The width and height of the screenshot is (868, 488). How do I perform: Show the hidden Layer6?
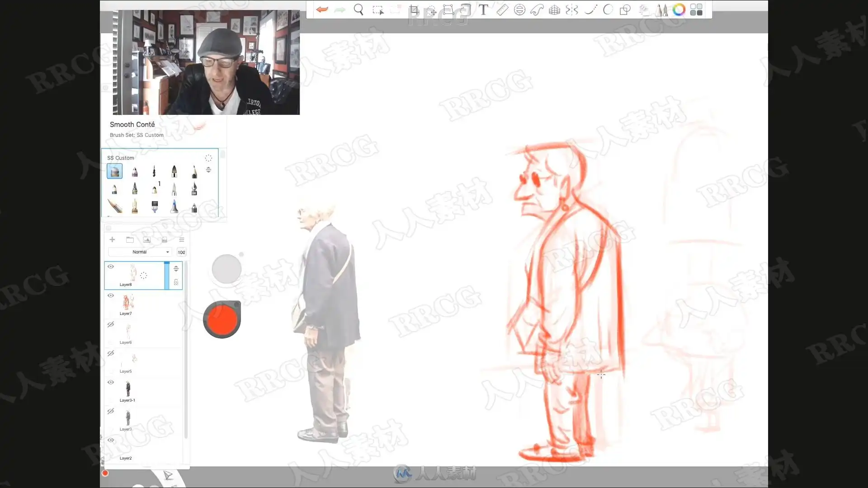(111, 324)
